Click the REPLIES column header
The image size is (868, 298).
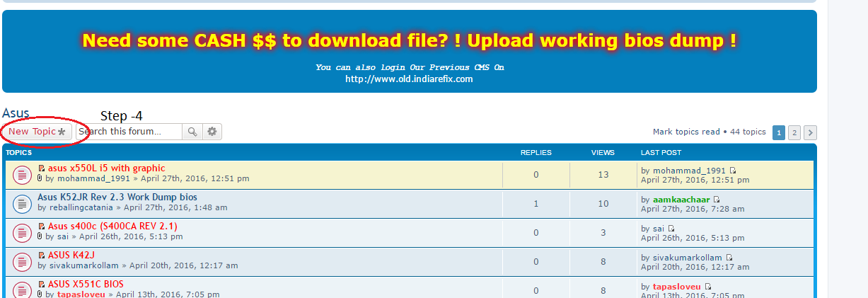pyautogui.click(x=536, y=152)
